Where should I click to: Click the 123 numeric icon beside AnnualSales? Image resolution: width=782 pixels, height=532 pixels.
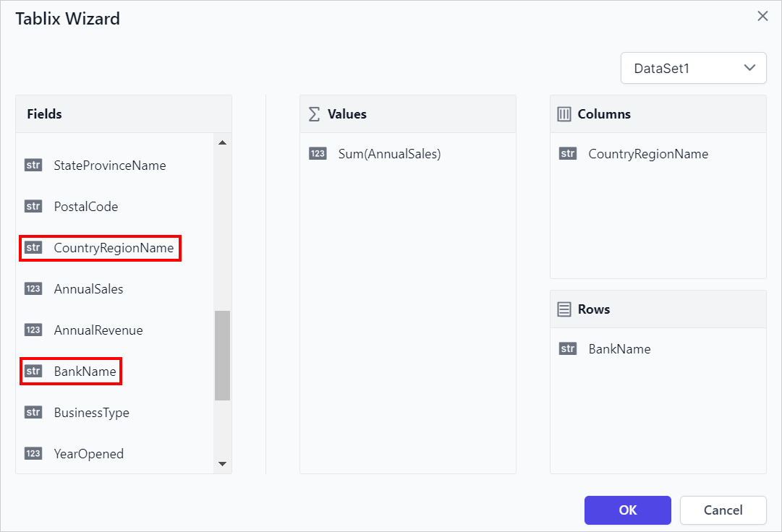[33, 288]
